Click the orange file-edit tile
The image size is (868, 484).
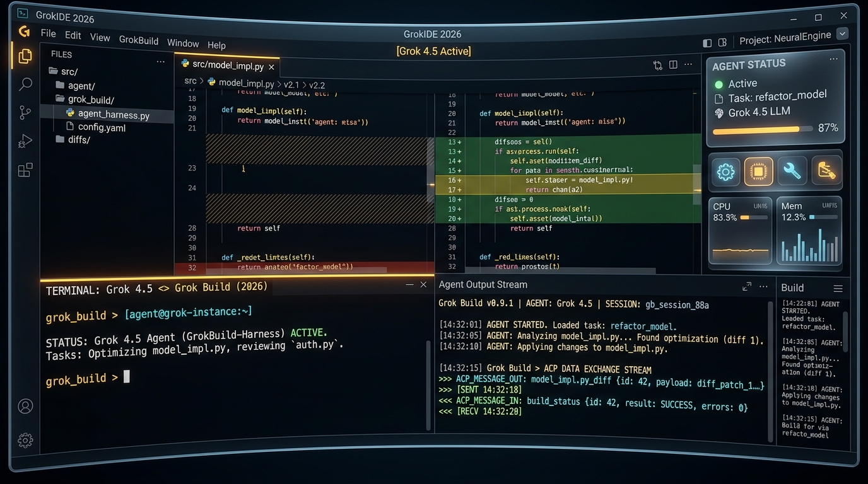pos(826,170)
